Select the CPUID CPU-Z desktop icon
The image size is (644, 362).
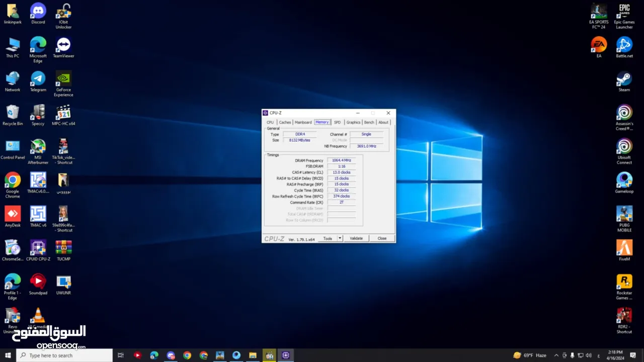click(38, 250)
